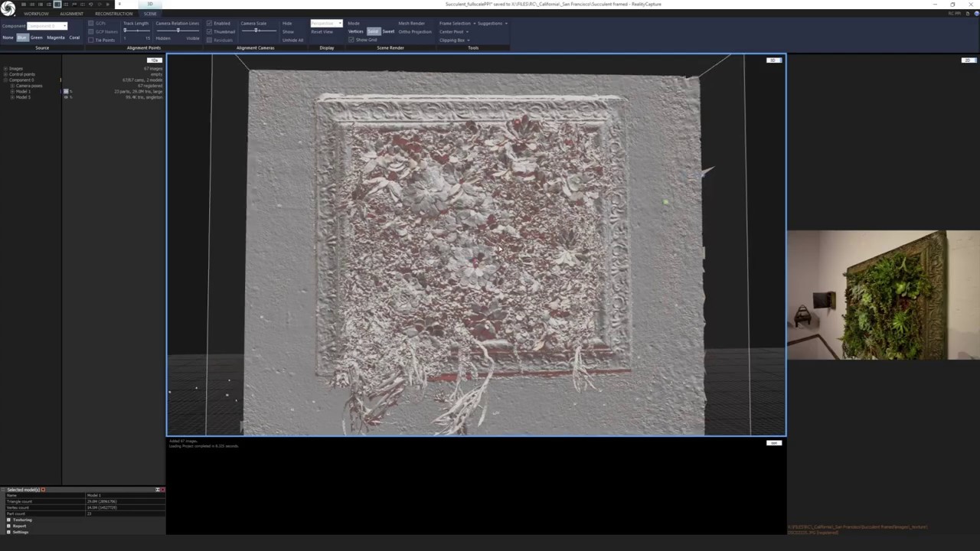
Task: Expand the Camera poses tree node
Action: [x=13, y=86]
